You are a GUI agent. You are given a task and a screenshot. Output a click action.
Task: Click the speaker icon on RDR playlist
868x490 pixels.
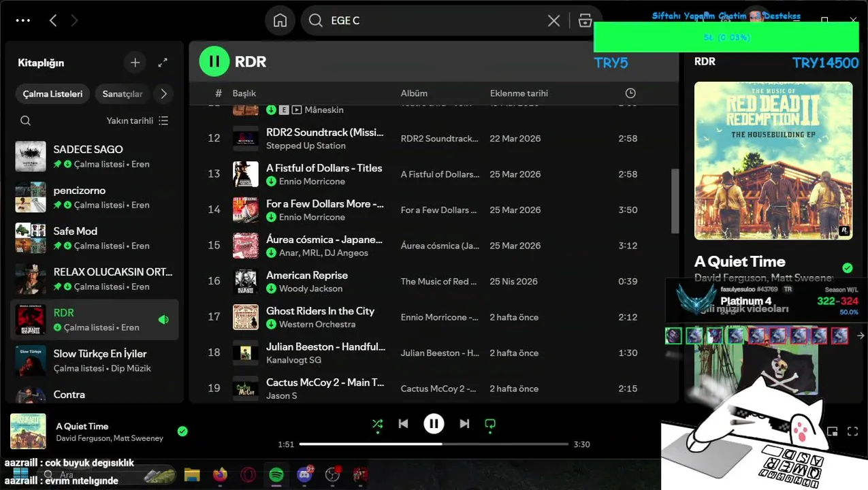point(163,320)
